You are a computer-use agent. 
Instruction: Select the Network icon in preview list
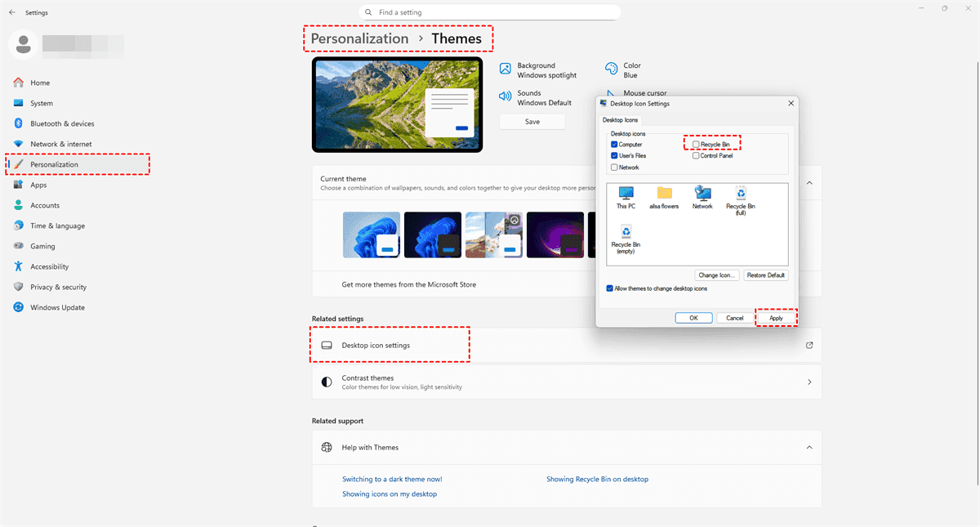[x=702, y=194]
